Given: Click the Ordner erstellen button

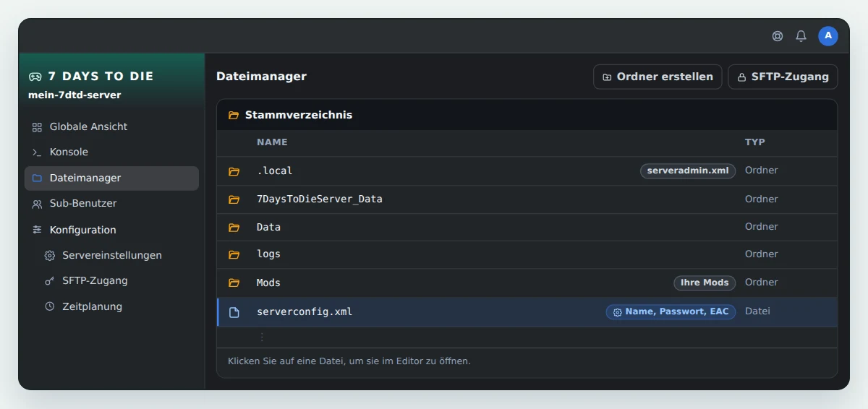Looking at the screenshot, I should 658,77.
